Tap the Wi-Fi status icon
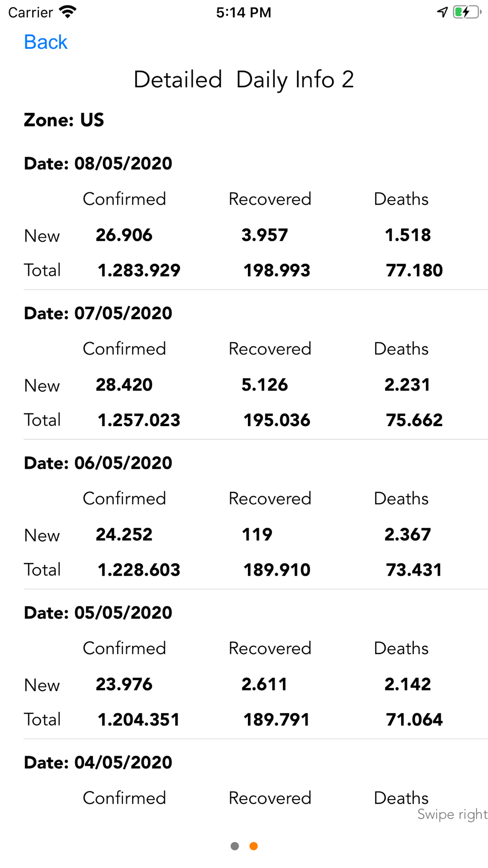 pos(67,12)
